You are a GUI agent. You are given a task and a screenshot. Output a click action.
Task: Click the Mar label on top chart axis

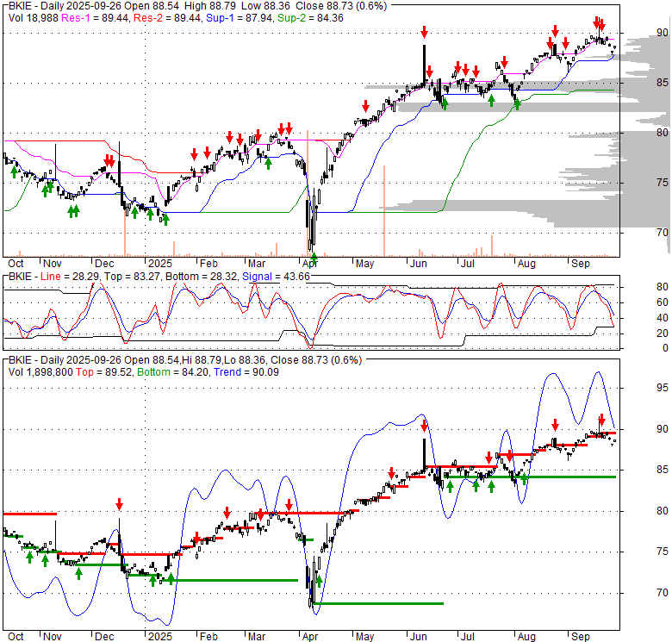pos(257,264)
